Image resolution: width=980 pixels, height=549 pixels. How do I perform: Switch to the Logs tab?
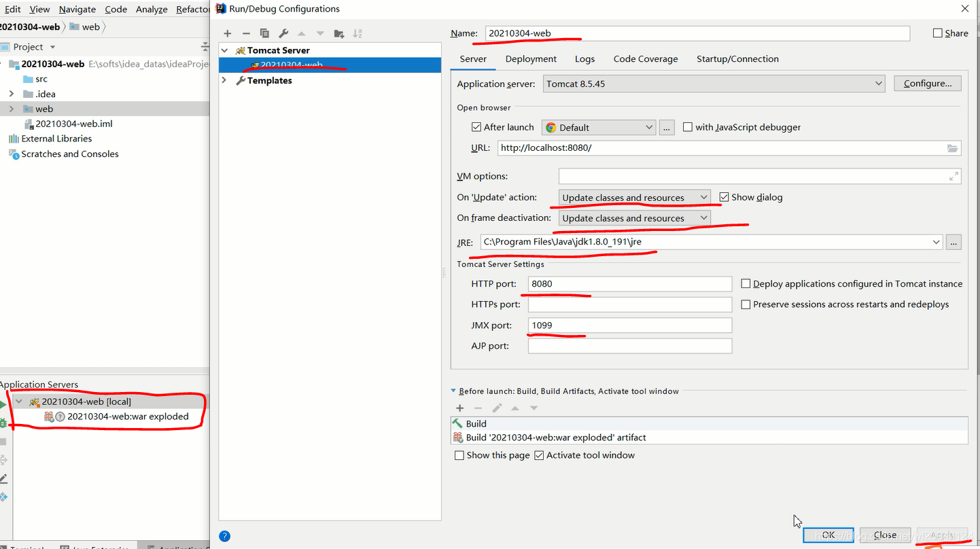[584, 59]
